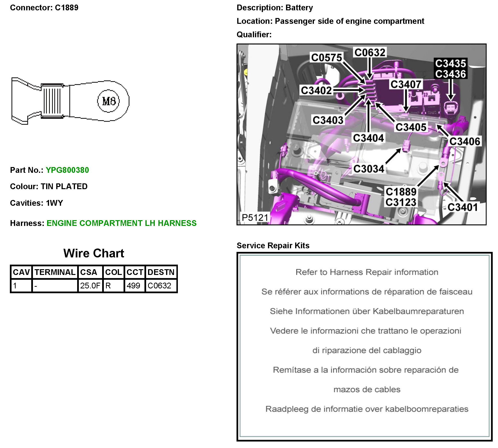Click the C3403 connector label
Image resolution: width=498 pixels, height=448 pixels.
(x=328, y=120)
